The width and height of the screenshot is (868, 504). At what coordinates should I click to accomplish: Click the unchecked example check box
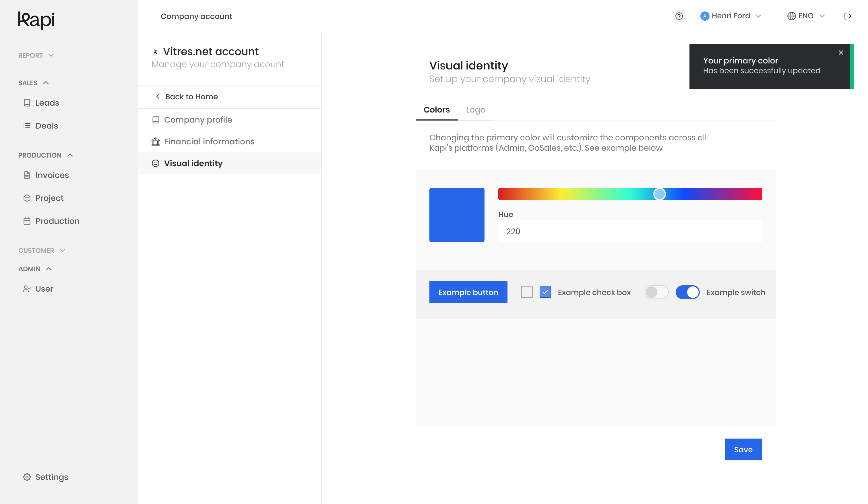(x=527, y=292)
